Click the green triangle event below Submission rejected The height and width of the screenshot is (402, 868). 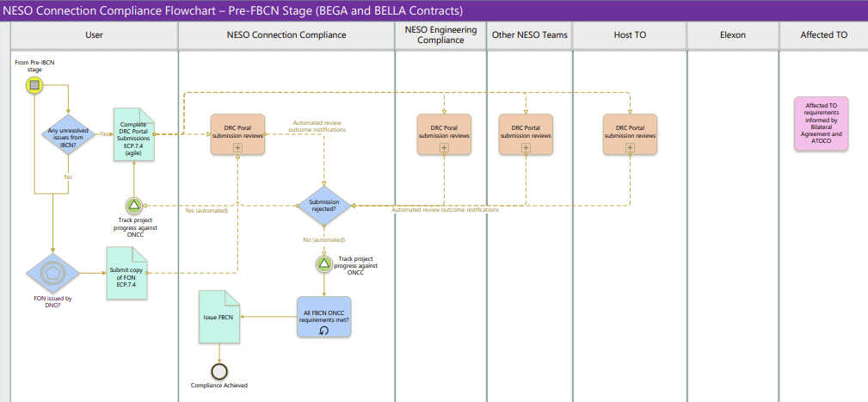(324, 264)
